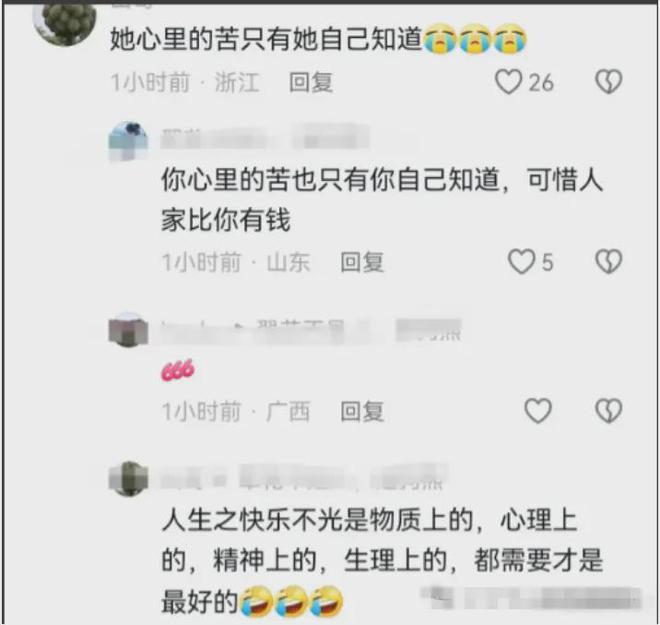Open blurred username of last commenter

coord(303,478)
